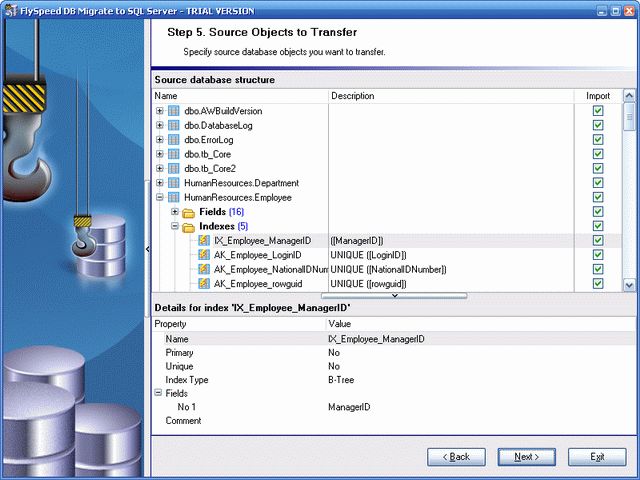The width and height of the screenshot is (640, 480).
Task: Click the Comment property row
Action: [x=394, y=420]
